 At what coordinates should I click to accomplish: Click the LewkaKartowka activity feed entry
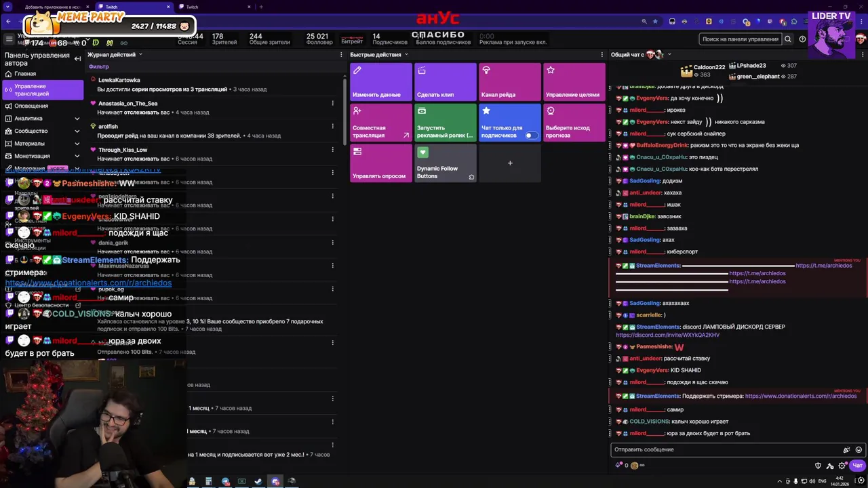[x=214, y=84]
